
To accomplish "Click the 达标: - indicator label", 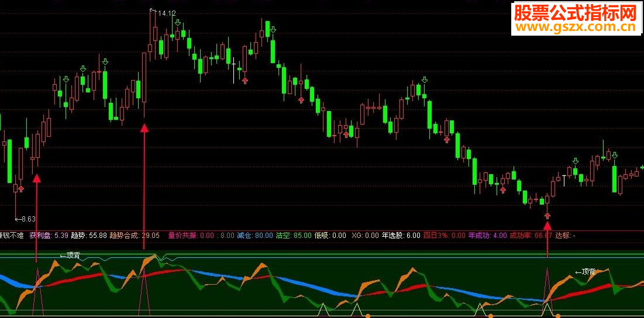I will point(565,236).
